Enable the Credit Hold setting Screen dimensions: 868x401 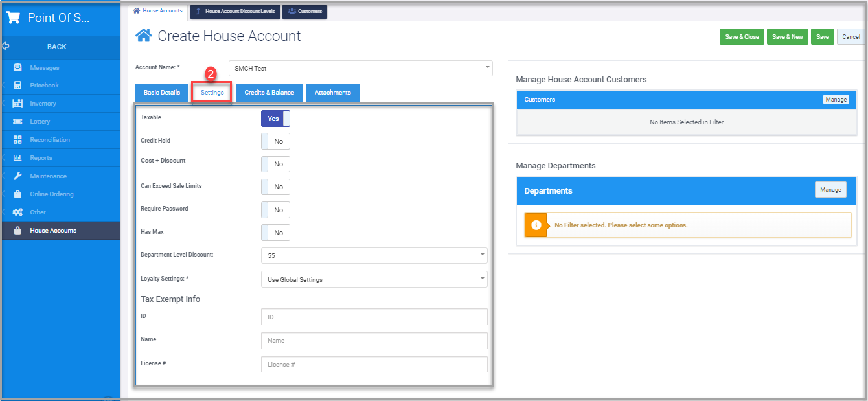pos(275,141)
